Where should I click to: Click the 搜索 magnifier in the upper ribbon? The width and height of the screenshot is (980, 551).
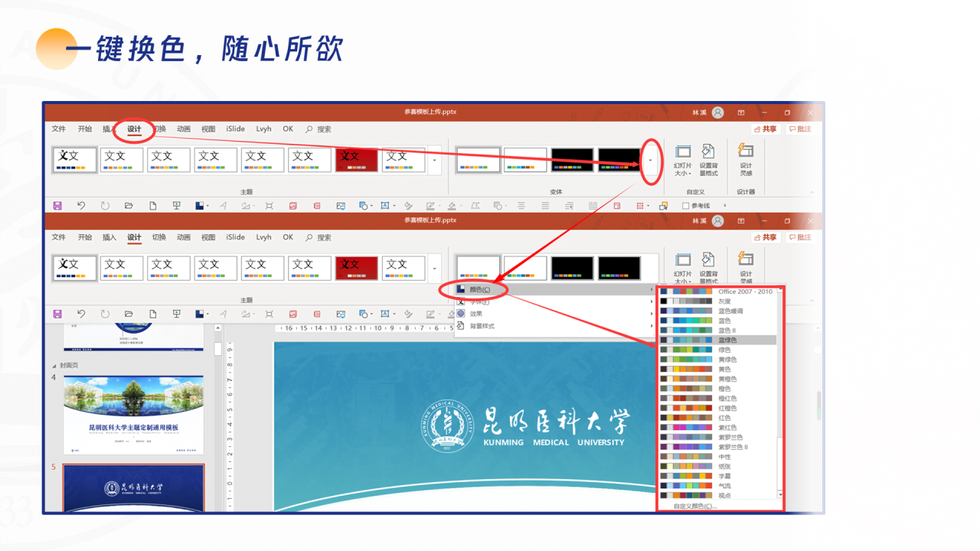point(309,129)
